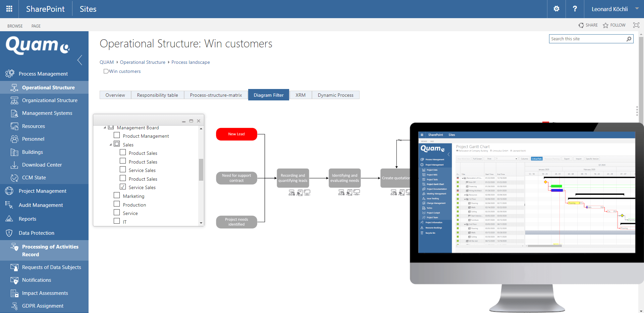This screenshot has height=313, width=644.
Task: Open Sites in the top bar
Action: 88,9
